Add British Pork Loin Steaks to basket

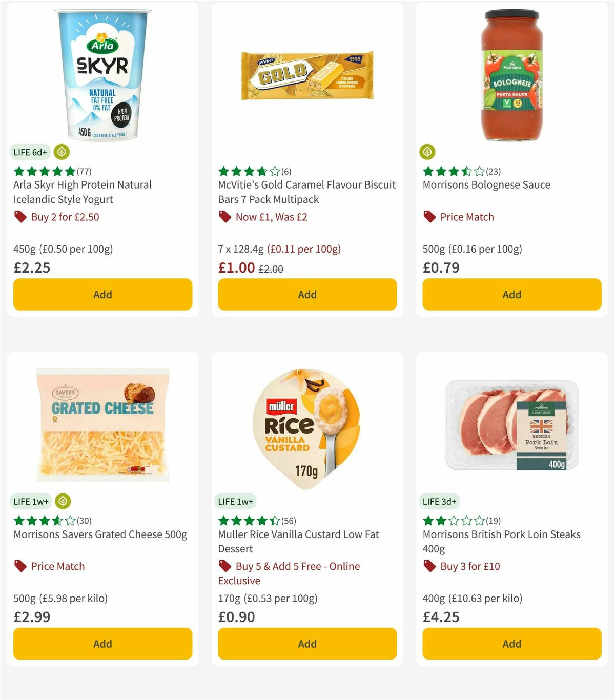tap(511, 644)
